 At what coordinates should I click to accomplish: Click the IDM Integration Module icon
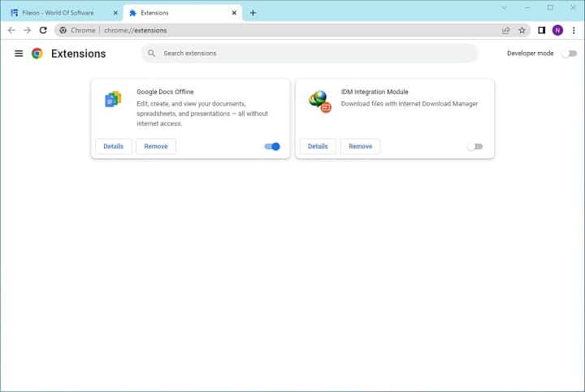tap(318, 101)
